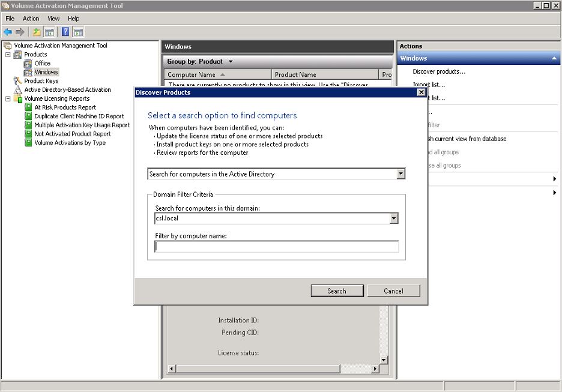This screenshot has height=392, width=562.
Task: Open the Action menu
Action: click(x=31, y=19)
